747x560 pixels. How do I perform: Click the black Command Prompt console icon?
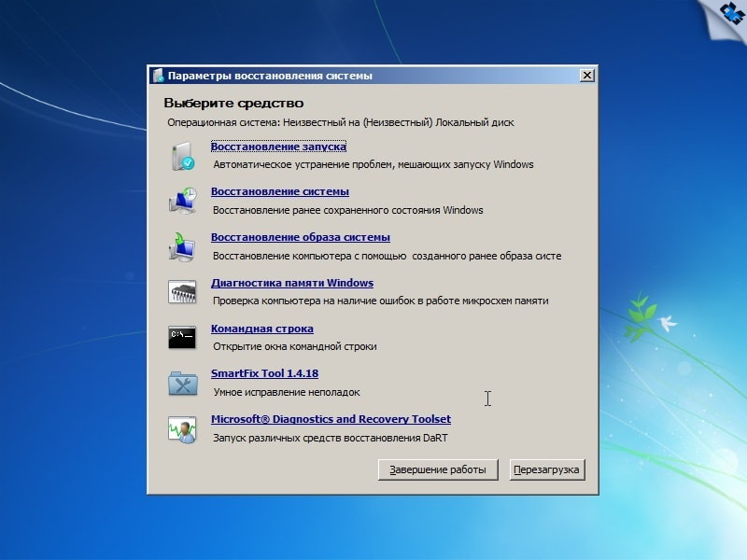coord(182,337)
